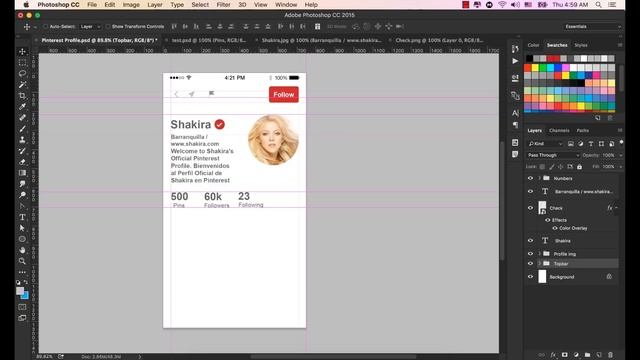The image size is (640, 360).
Task: Hide the Topbar group
Action: 530,264
